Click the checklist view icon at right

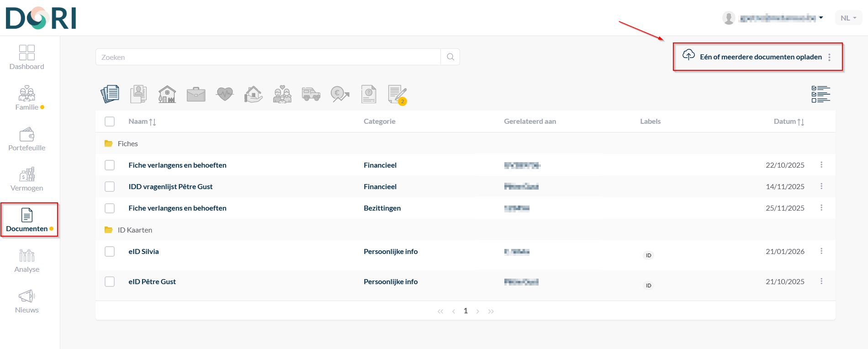click(x=820, y=94)
